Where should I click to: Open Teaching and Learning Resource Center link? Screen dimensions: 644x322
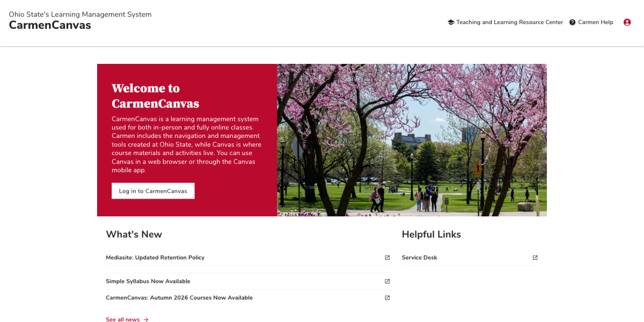(x=510, y=23)
